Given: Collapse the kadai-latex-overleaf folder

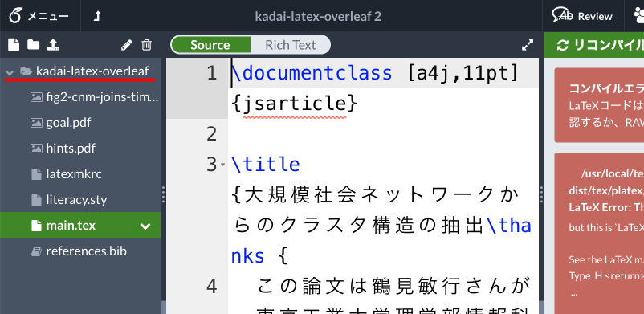Looking at the screenshot, I should pyautogui.click(x=10, y=72).
